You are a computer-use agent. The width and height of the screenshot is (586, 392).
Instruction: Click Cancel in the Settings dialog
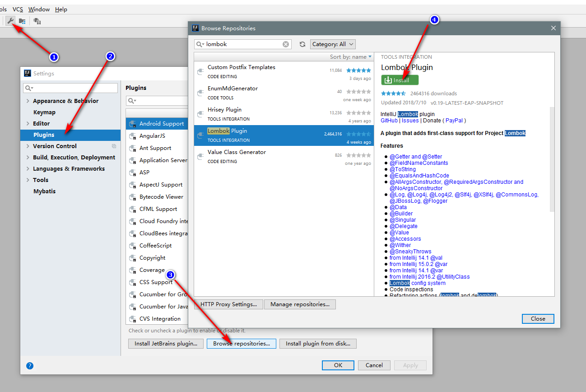tap(374, 365)
